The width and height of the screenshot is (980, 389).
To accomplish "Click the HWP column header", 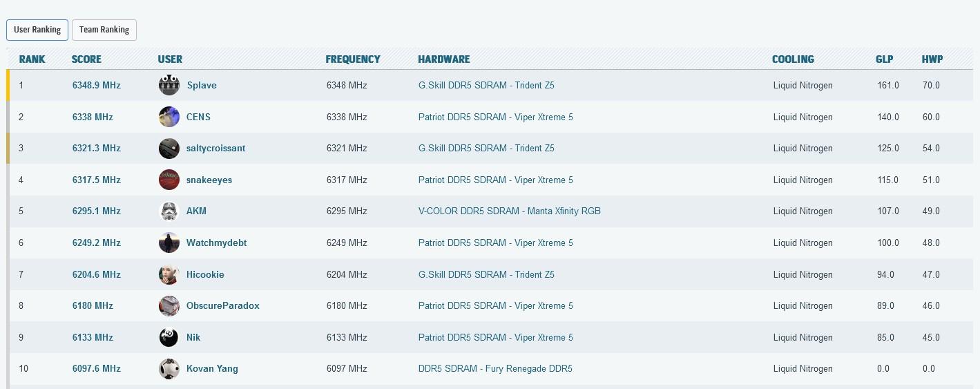I will click(932, 59).
